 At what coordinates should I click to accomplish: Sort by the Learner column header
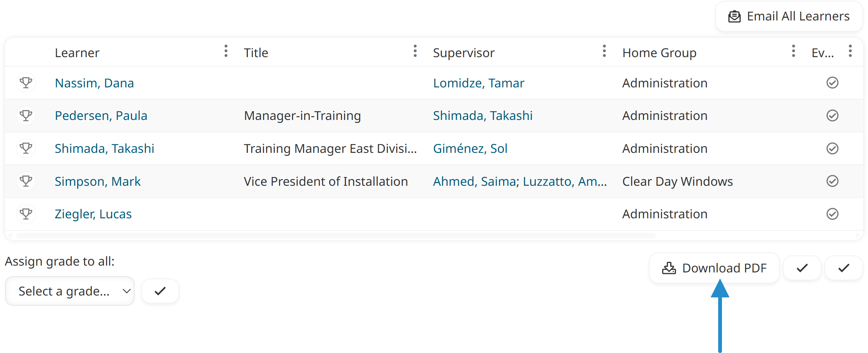click(77, 53)
